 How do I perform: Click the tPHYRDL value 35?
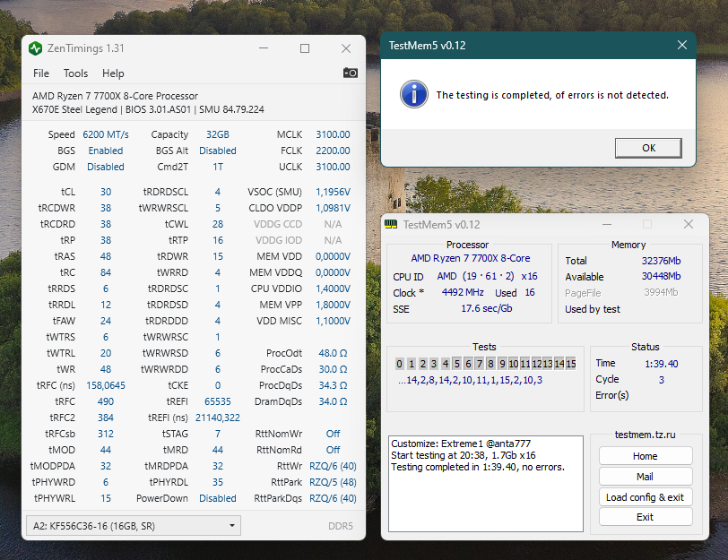coord(218,483)
